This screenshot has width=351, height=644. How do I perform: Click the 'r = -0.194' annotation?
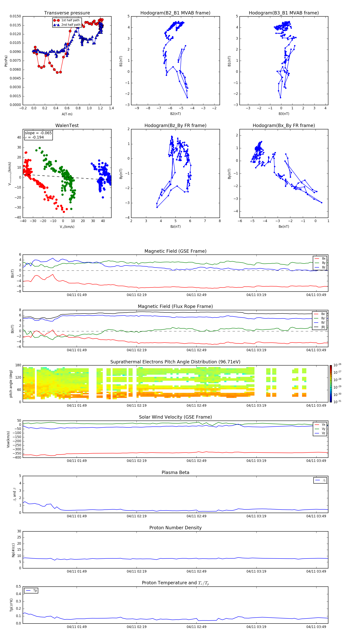(x=35, y=137)
